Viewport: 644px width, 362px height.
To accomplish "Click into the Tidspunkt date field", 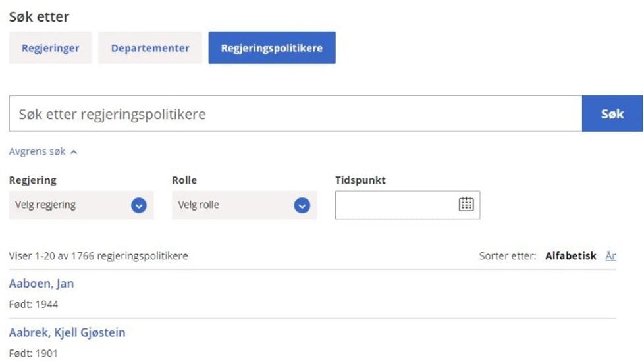I will (x=395, y=205).
